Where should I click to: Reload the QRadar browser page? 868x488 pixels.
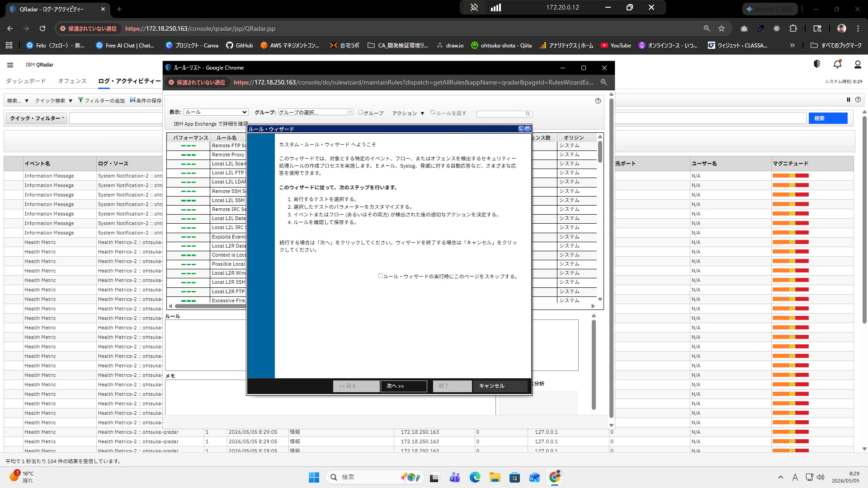tap(42, 28)
